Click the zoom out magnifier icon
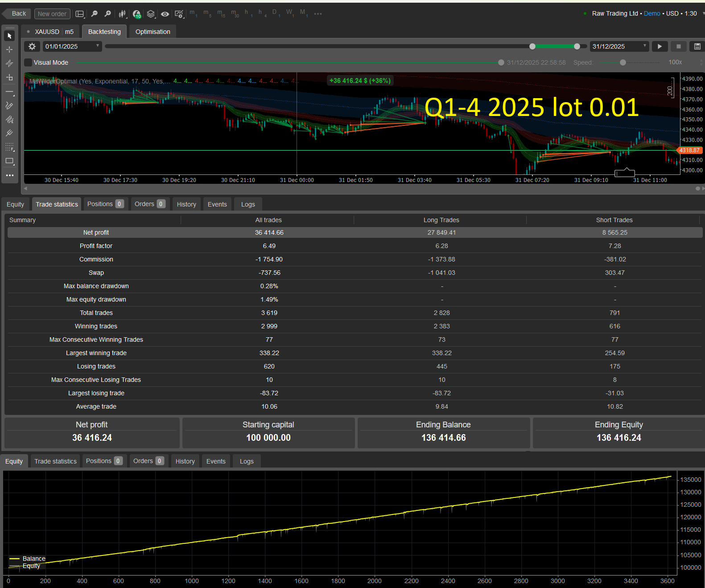This screenshot has width=705, height=588. (x=94, y=14)
